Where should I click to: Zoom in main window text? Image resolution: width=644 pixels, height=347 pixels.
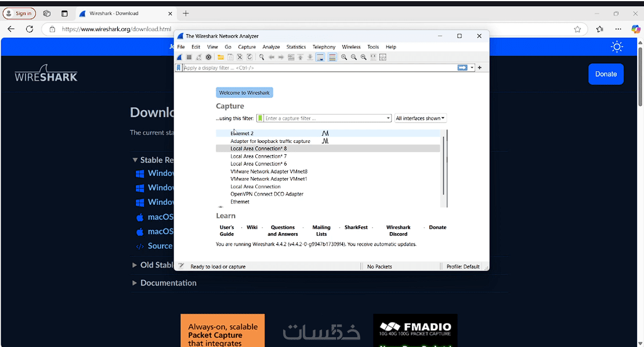coord(344,57)
